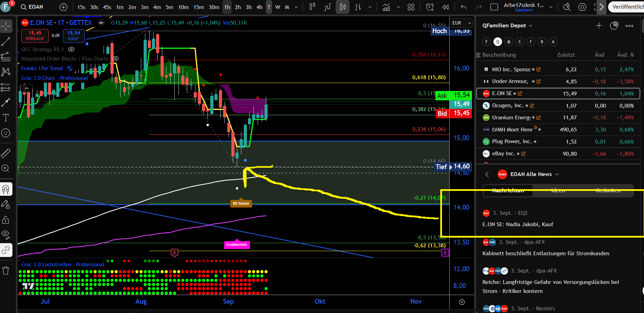Pick the ruler measure tool

(6, 153)
